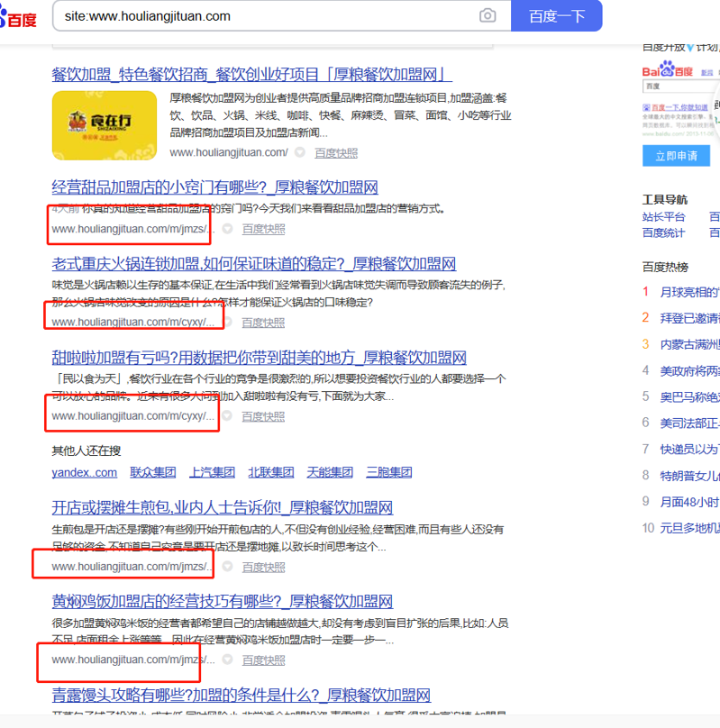Open the 老式重庆火锅连锁加盟 result title
Viewport: 720px width, 728px height.
[x=254, y=264]
